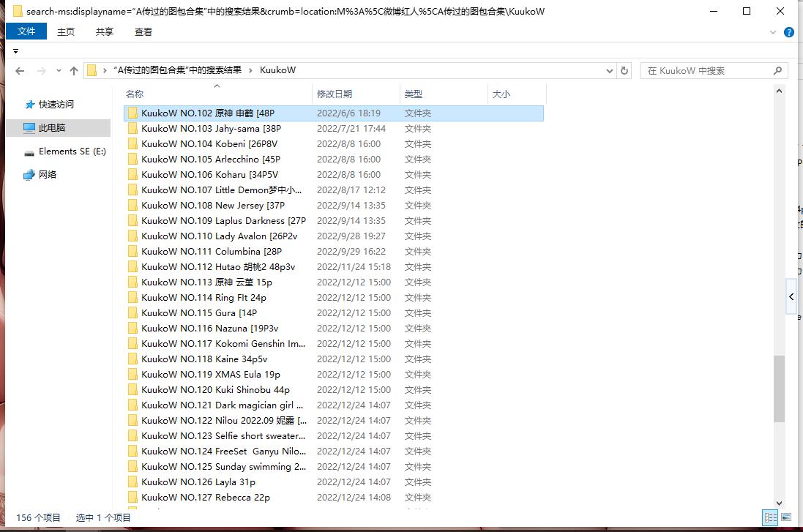This screenshot has height=532, width=803.
Task: Click folder icon of NO.105 Arlecchino
Action: [132, 160]
